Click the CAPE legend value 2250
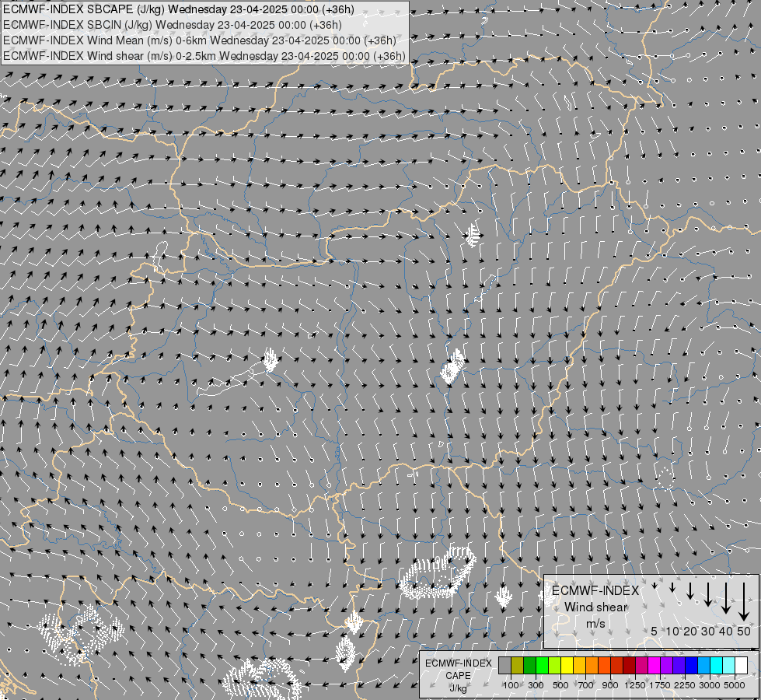 click(x=685, y=685)
